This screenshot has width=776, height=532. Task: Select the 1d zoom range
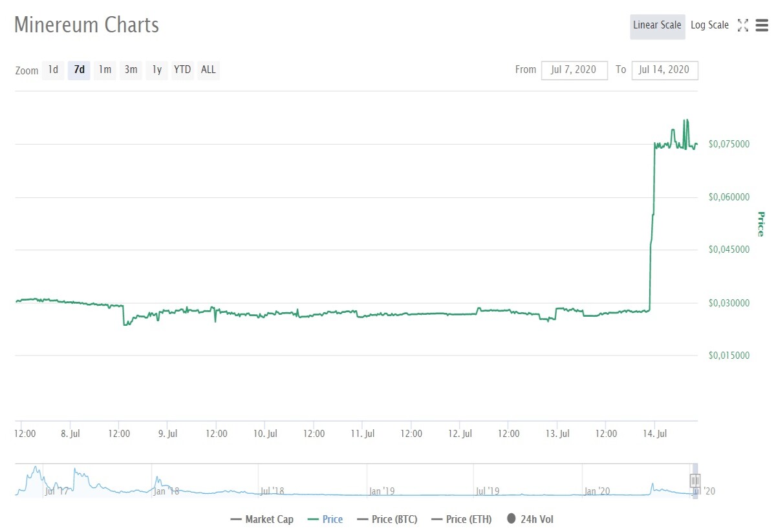tap(53, 69)
